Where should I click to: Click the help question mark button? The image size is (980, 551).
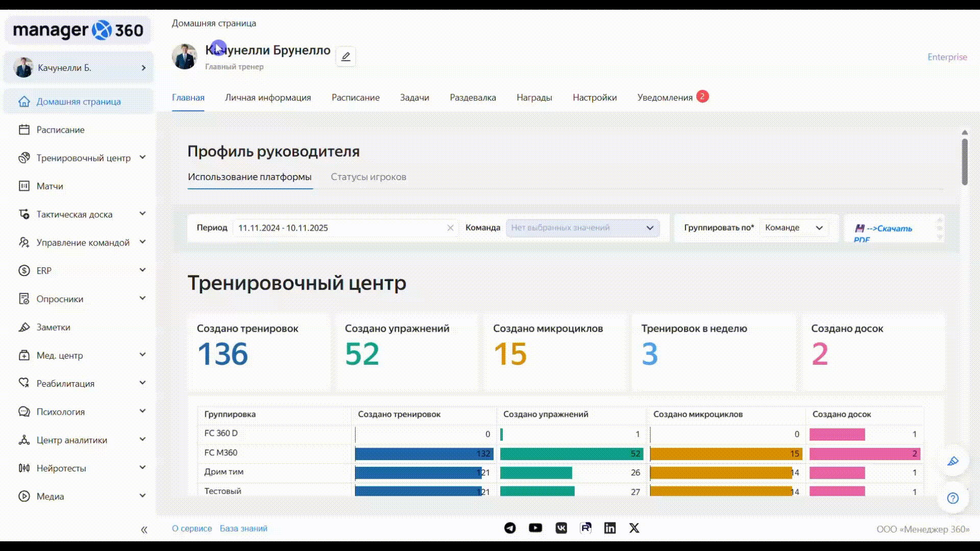coord(952,498)
